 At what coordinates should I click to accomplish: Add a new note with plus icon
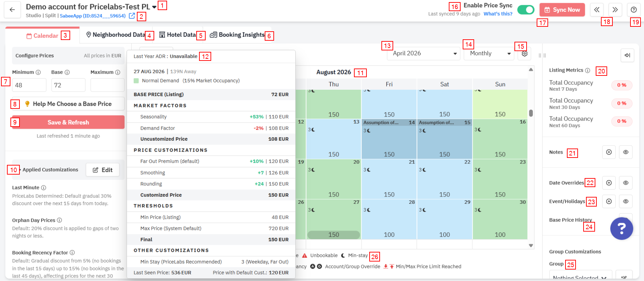[609, 152]
